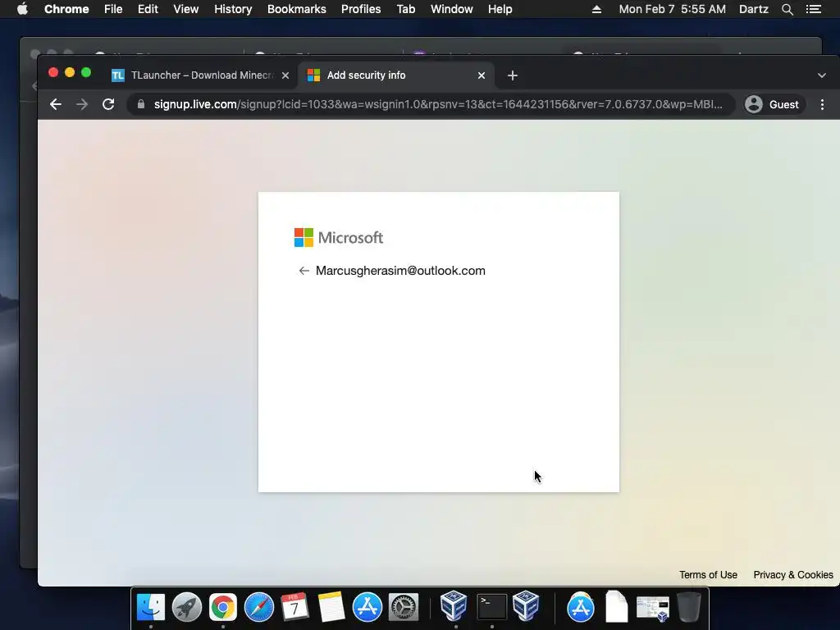Click the Microsoft logo
The height and width of the screenshot is (630, 840).
pyautogui.click(x=339, y=237)
